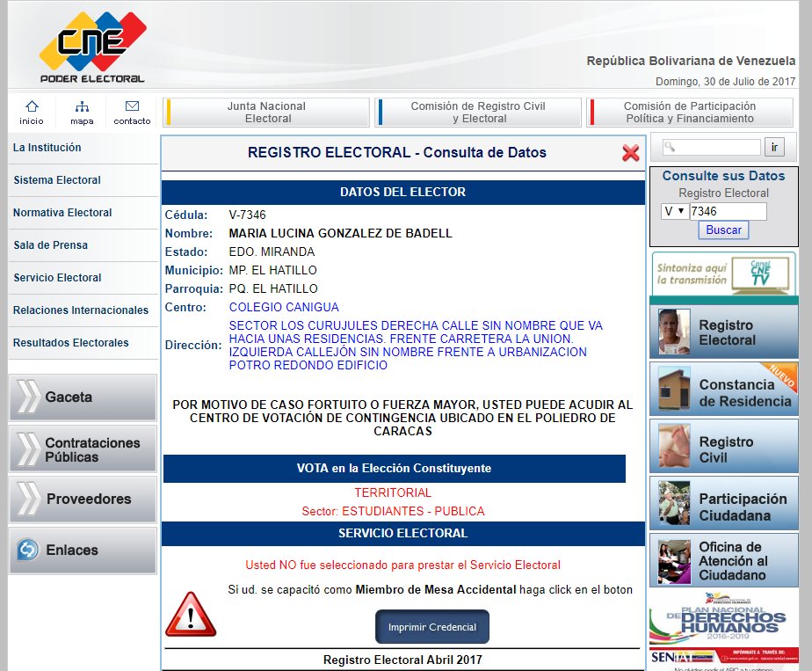This screenshot has width=812, height=671.
Task: Open Contrataciones Públicas sidebar button
Action: [83, 449]
